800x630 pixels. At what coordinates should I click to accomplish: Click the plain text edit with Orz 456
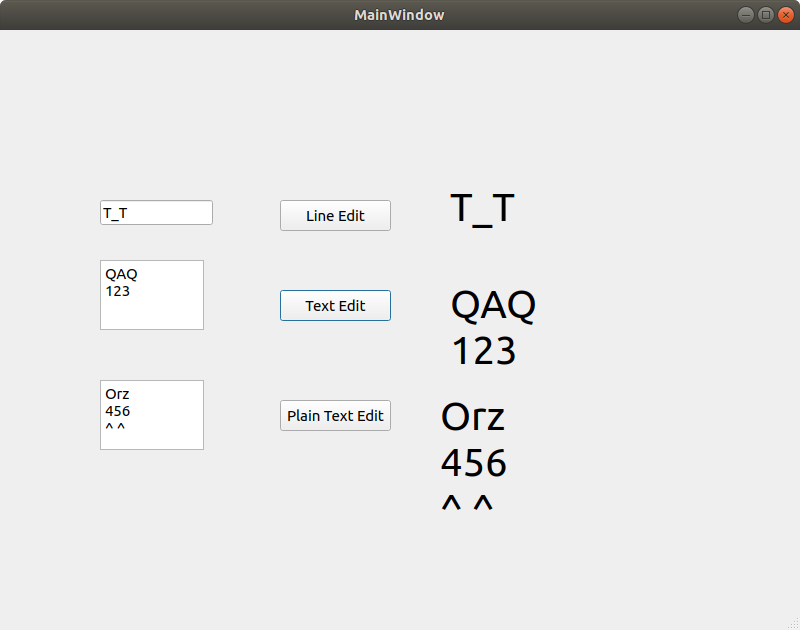coord(151,415)
